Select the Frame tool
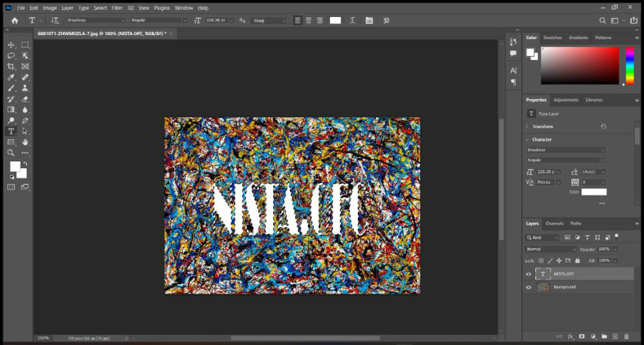 pos(25,66)
